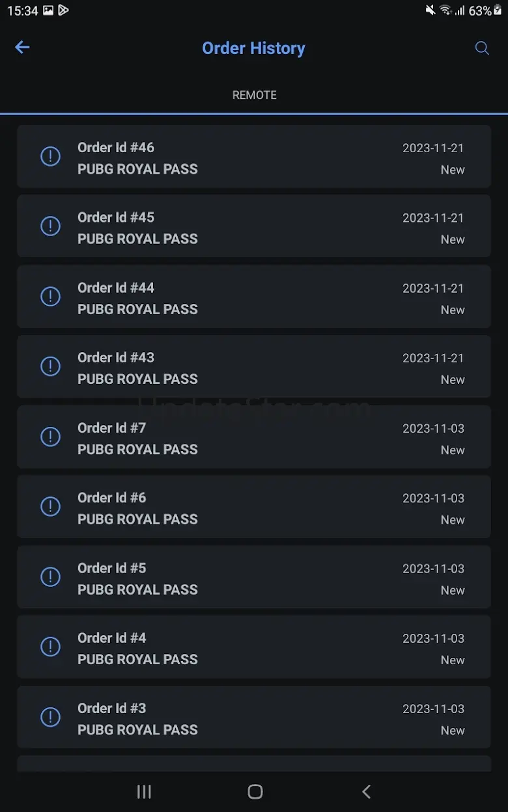Image resolution: width=508 pixels, height=812 pixels.
Task: Tap the alert icon on Order #46
Action: tap(50, 156)
